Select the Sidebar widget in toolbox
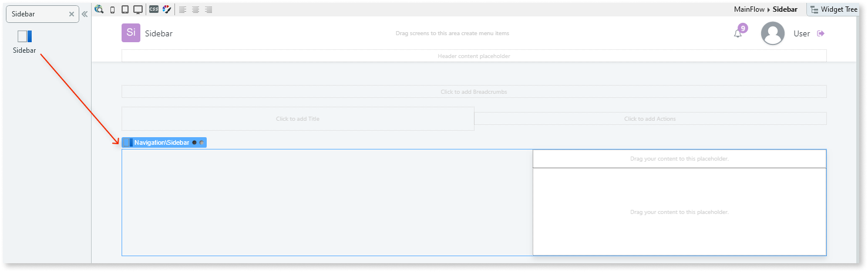Screen dimensions: 868x272 click(25, 41)
